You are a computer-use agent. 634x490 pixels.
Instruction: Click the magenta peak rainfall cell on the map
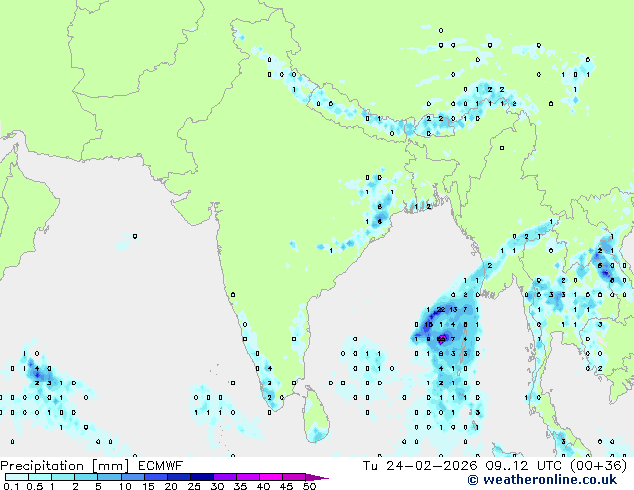[x=442, y=339]
